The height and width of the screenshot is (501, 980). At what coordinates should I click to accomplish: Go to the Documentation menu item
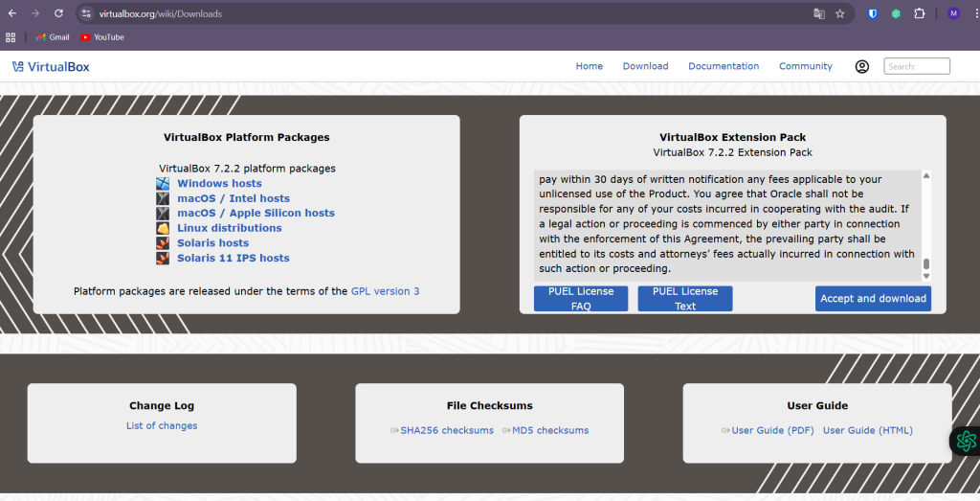tap(723, 66)
